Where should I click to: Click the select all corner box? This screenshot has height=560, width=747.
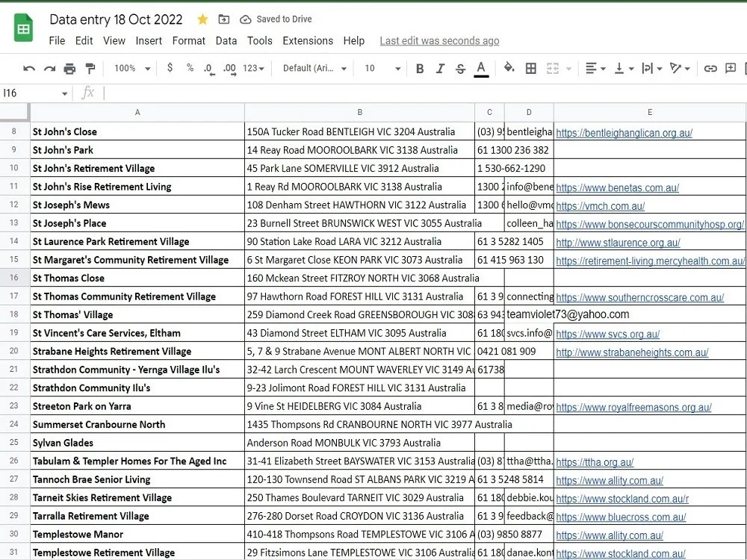[x=14, y=113]
